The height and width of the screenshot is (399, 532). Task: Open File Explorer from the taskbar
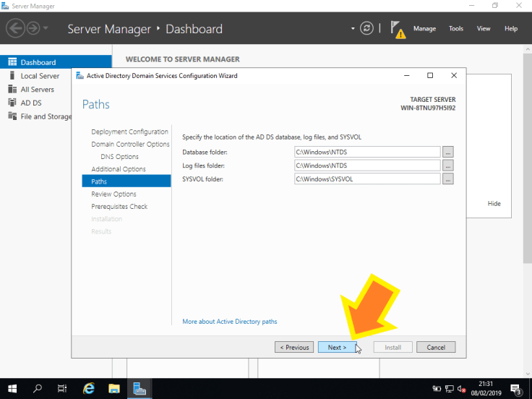click(114, 388)
